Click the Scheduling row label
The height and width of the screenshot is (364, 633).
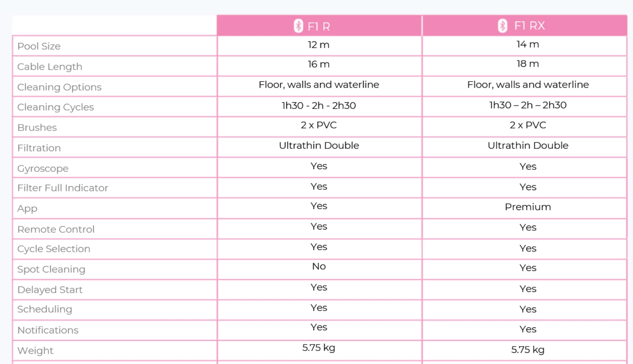pos(45,309)
